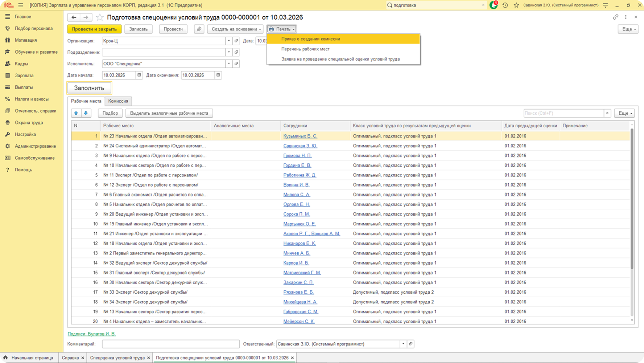The height and width of the screenshot is (363, 644).
Task: Click the table vertical scrollbar
Action: (x=632, y=200)
